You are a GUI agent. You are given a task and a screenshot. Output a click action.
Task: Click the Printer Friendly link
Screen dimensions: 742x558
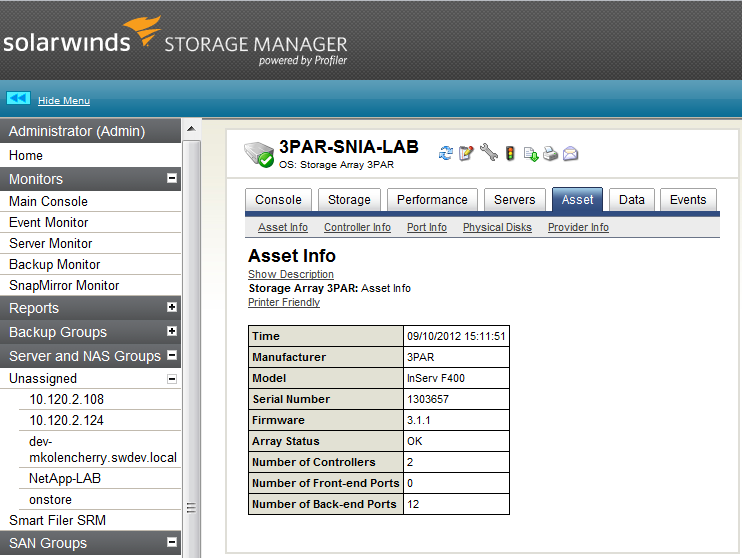284,302
